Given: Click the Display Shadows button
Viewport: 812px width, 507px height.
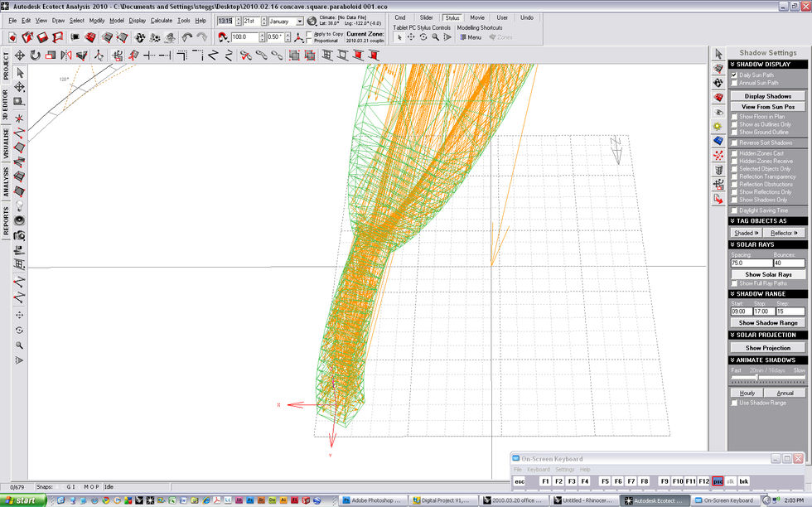Looking at the screenshot, I should click(768, 96).
